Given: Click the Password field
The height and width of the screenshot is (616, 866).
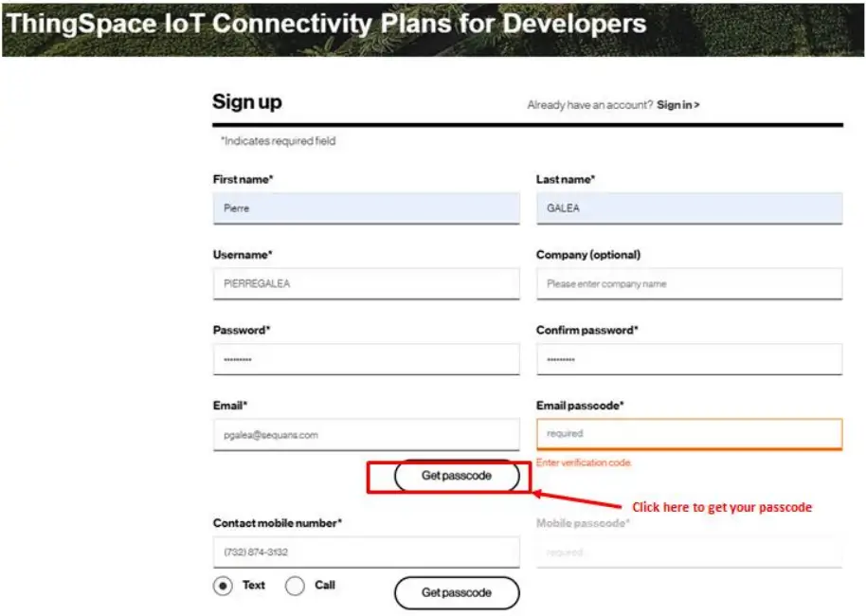Looking at the screenshot, I should click(x=365, y=358).
